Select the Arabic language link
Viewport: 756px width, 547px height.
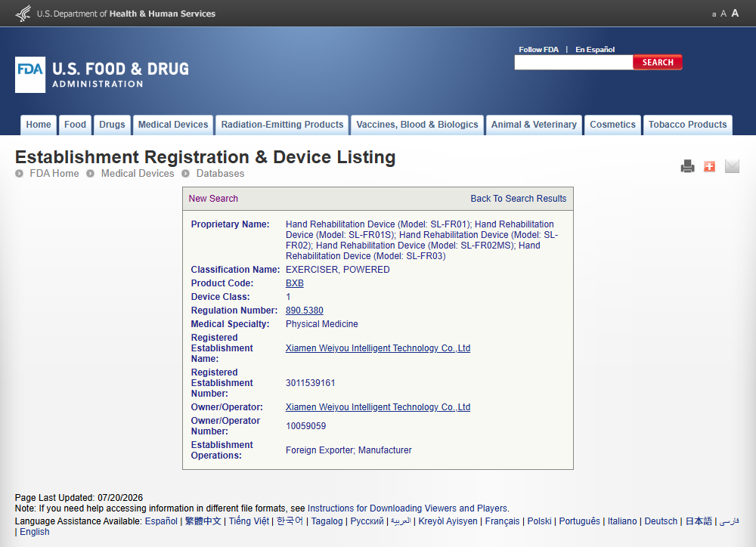tap(401, 521)
